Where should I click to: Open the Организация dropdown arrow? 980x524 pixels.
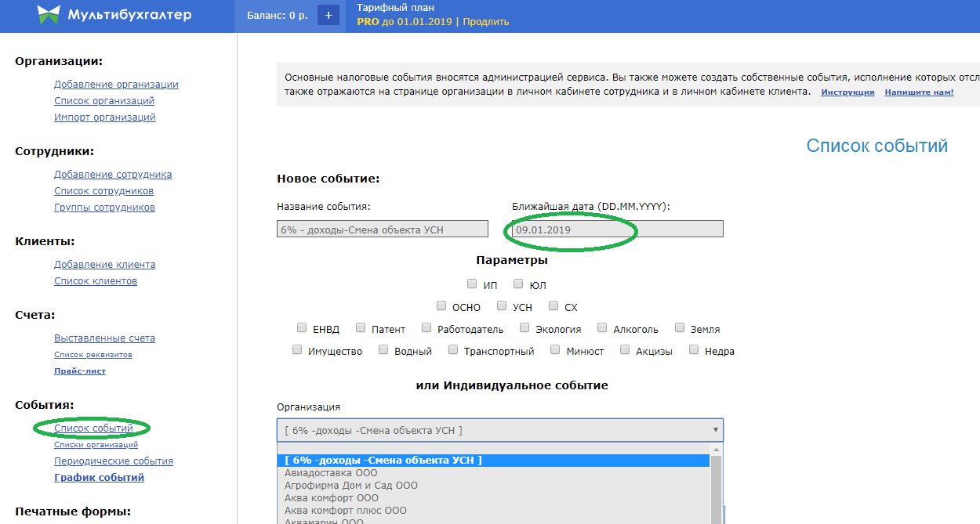[x=714, y=430]
